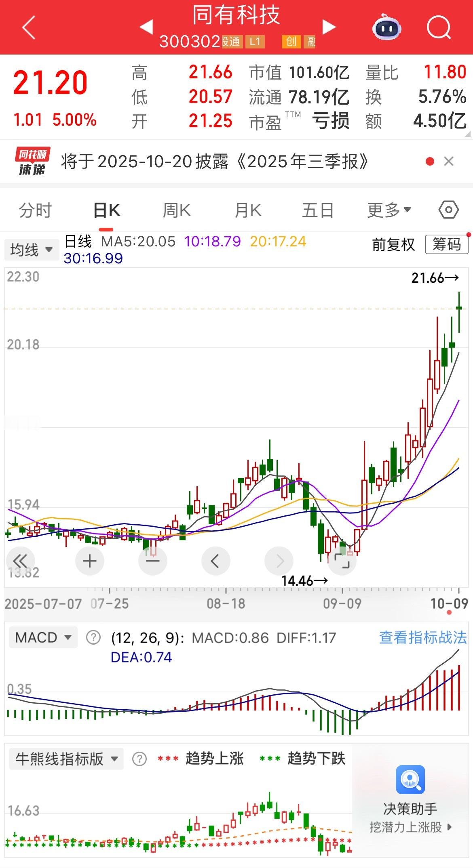Expand the 更多 period menu
473x868 pixels.
[389, 210]
